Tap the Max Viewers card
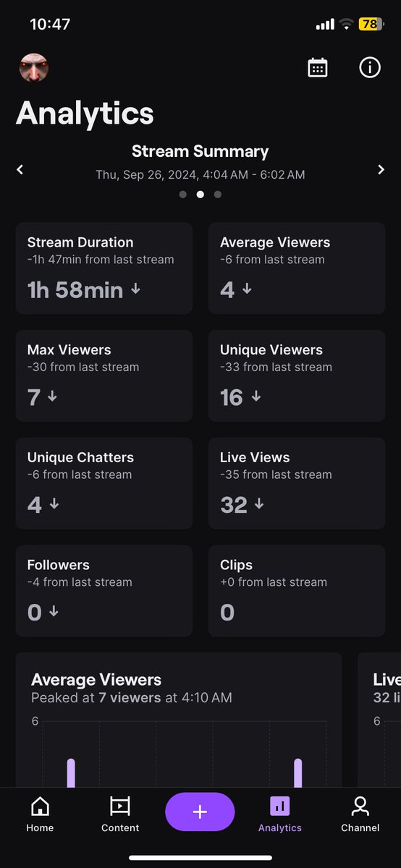 (x=104, y=376)
